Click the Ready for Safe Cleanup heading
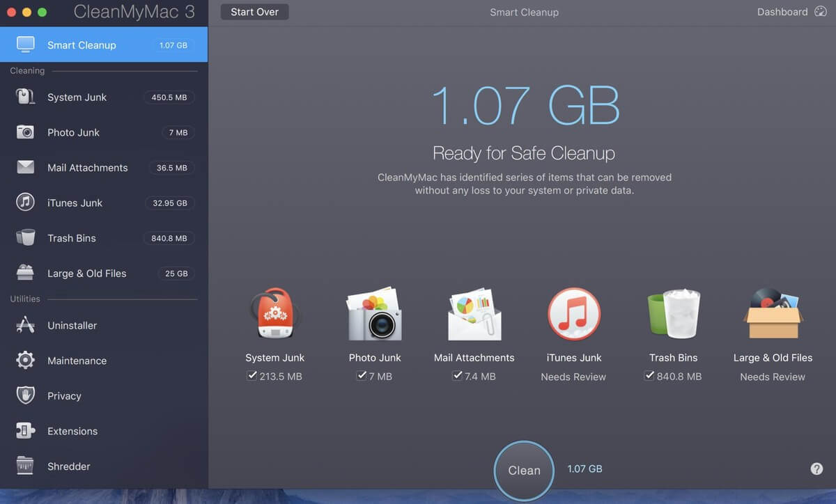This screenshot has height=504, width=836. pos(524,153)
